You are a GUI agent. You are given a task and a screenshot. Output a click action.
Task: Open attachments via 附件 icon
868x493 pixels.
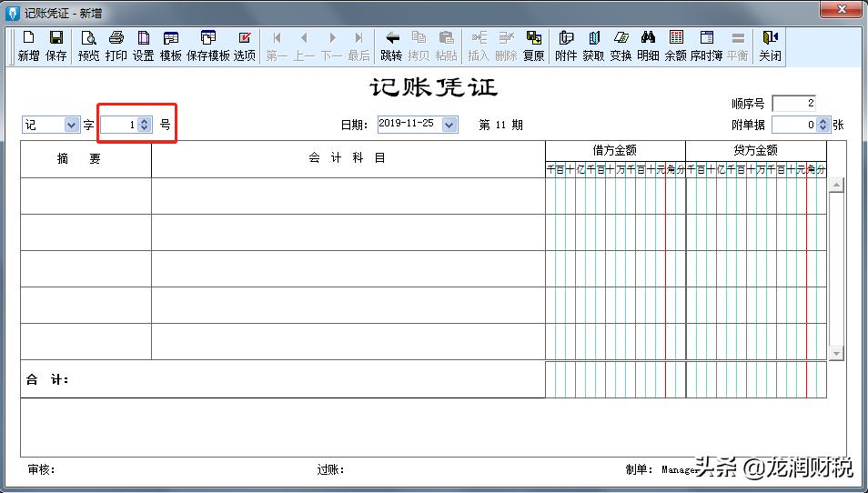pos(566,45)
